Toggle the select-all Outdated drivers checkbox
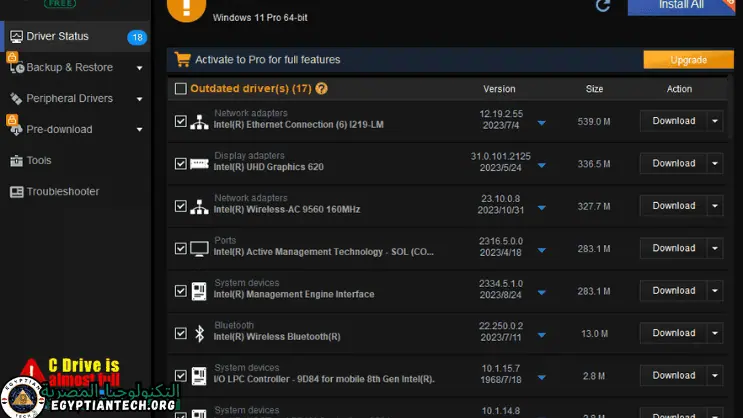The height and width of the screenshot is (418, 743). click(181, 89)
